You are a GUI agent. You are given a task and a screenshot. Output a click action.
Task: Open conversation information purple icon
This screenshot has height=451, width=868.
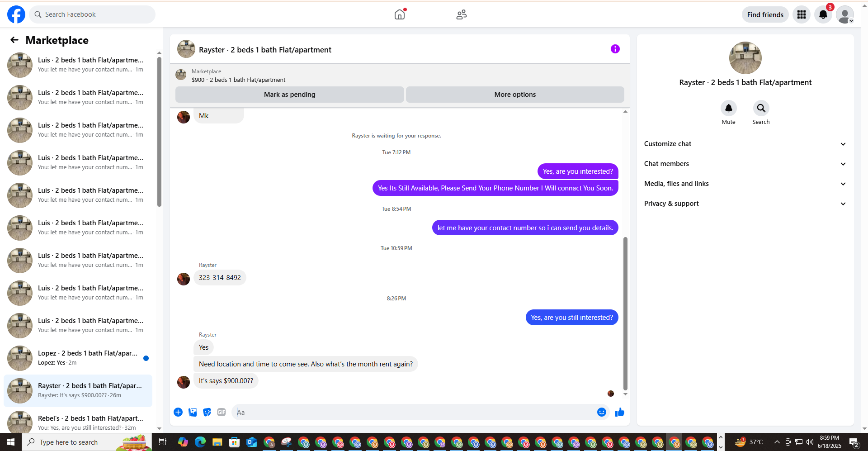615,49
